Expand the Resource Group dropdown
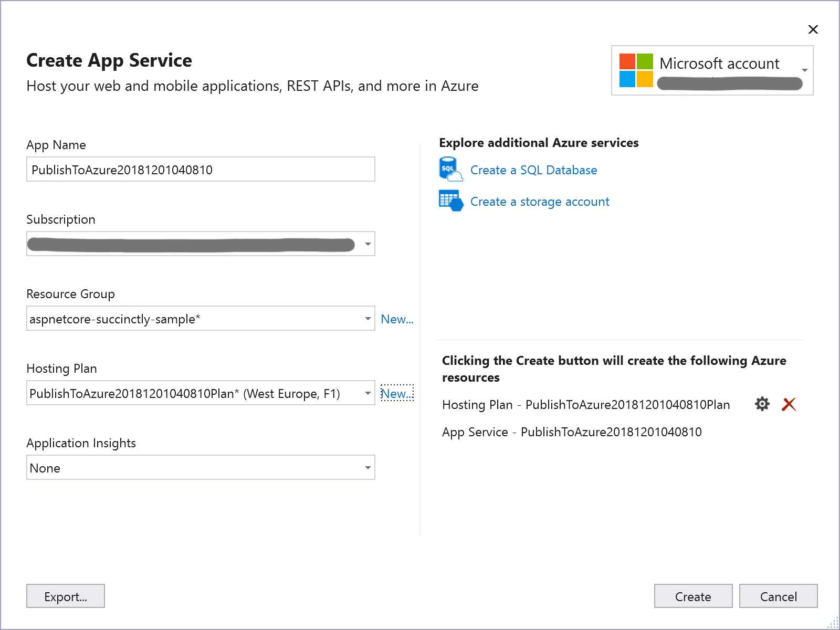This screenshot has width=840, height=630. point(366,318)
